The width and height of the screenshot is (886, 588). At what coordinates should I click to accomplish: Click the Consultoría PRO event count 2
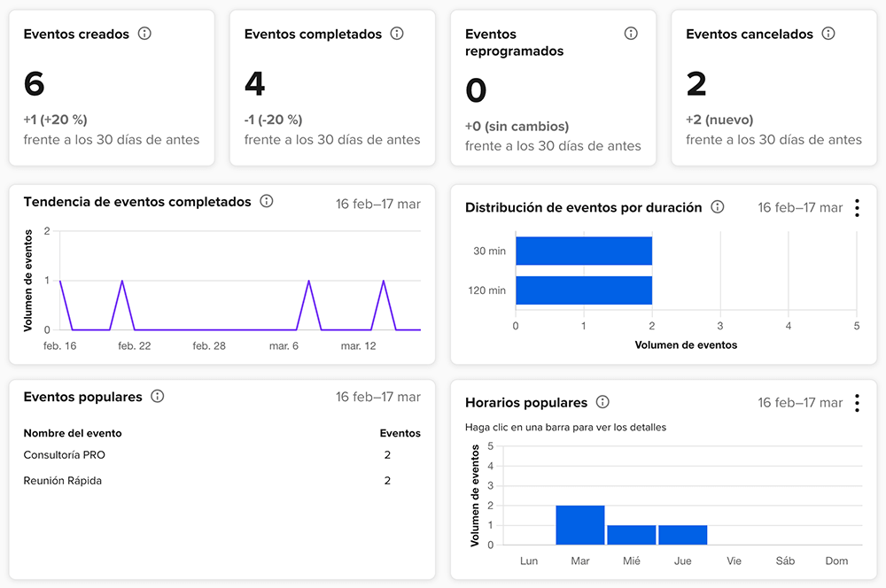point(388,454)
